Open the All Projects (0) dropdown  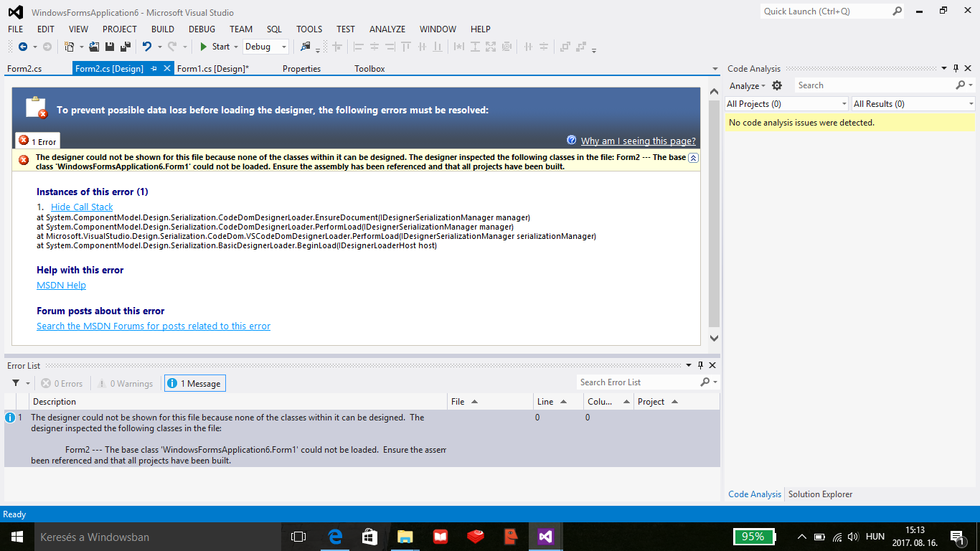point(786,104)
